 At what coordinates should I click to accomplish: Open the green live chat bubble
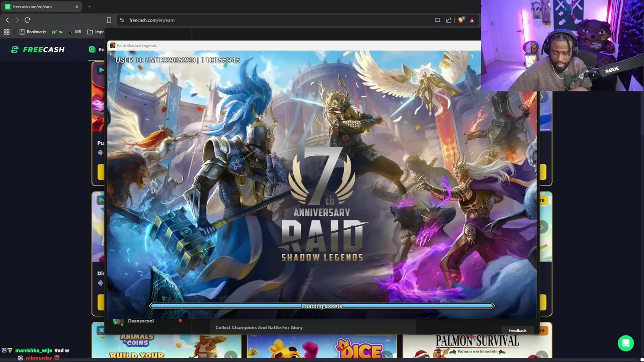click(x=626, y=343)
